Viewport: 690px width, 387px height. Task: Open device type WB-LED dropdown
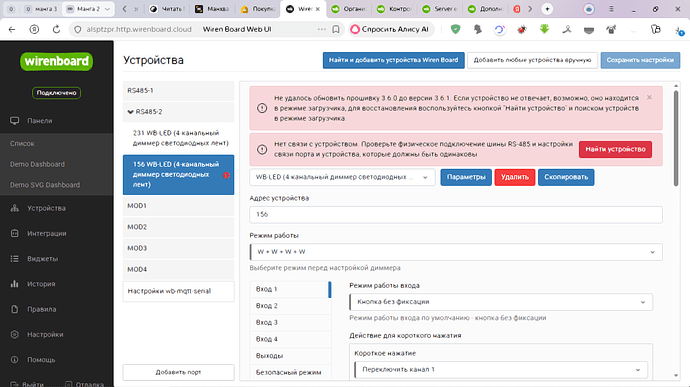point(342,177)
